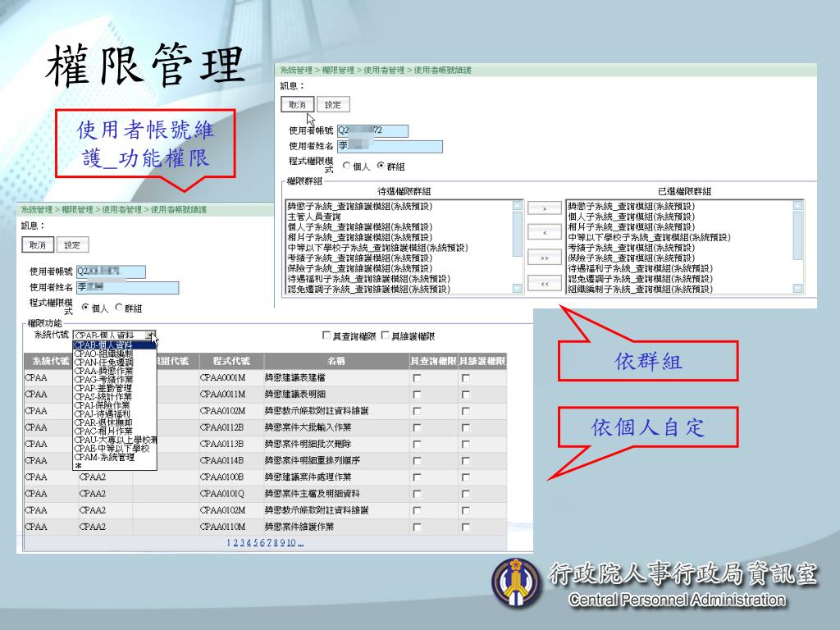Click 權限管理 breadcrumb in the 權限群組 window
Viewport: 840px width, 630px height.
point(338,71)
